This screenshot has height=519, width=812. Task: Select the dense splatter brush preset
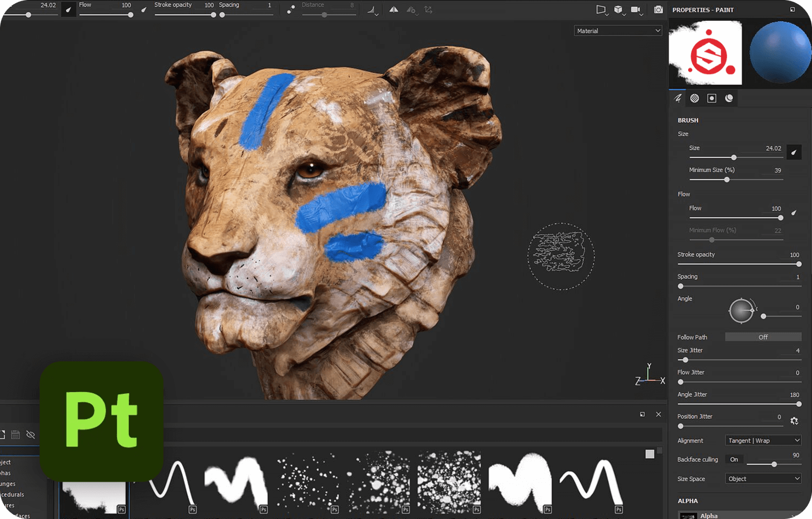coord(450,484)
